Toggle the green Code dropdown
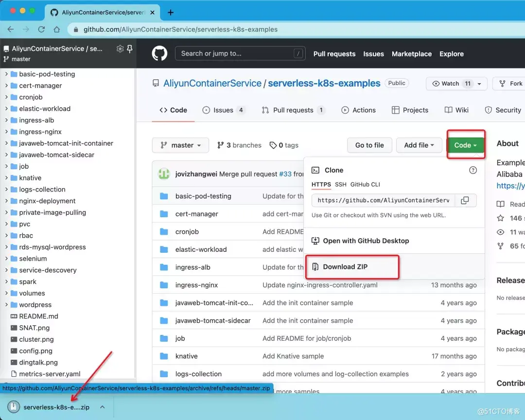This screenshot has width=525, height=420. (x=465, y=145)
